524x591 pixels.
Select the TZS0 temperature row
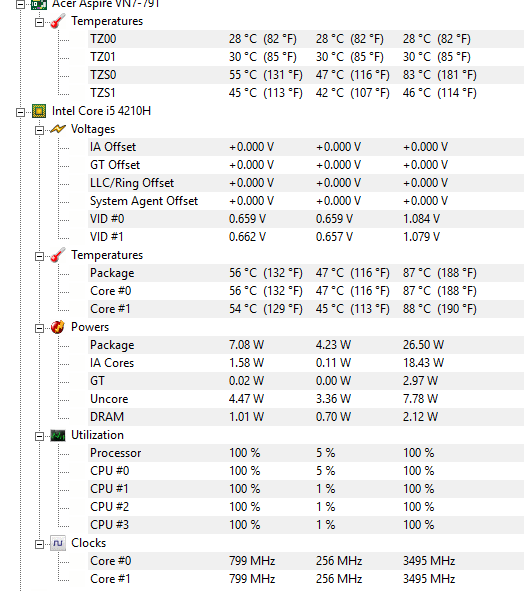point(306,75)
